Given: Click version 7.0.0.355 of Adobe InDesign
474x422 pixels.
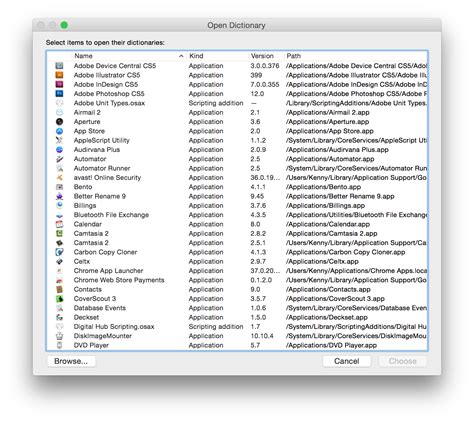Looking at the screenshot, I should [x=265, y=84].
